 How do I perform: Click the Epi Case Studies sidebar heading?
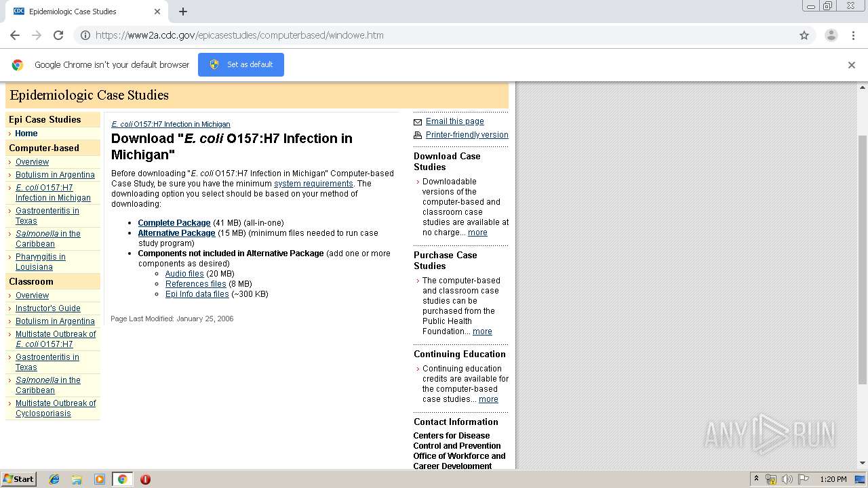[45, 119]
